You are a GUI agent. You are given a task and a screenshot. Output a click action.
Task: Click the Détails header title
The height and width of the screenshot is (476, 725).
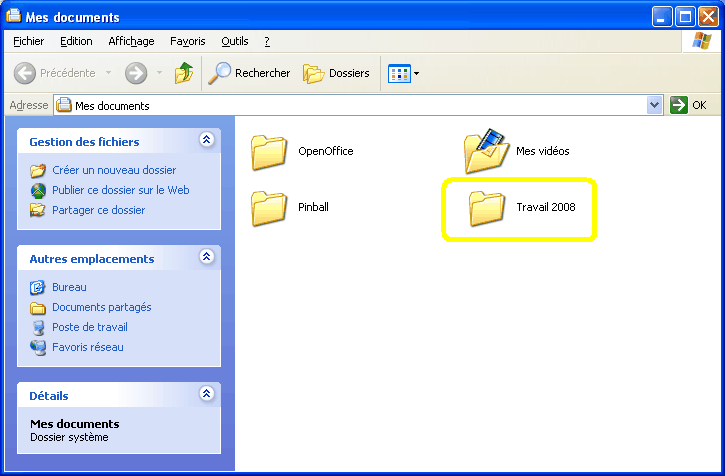tap(49, 396)
